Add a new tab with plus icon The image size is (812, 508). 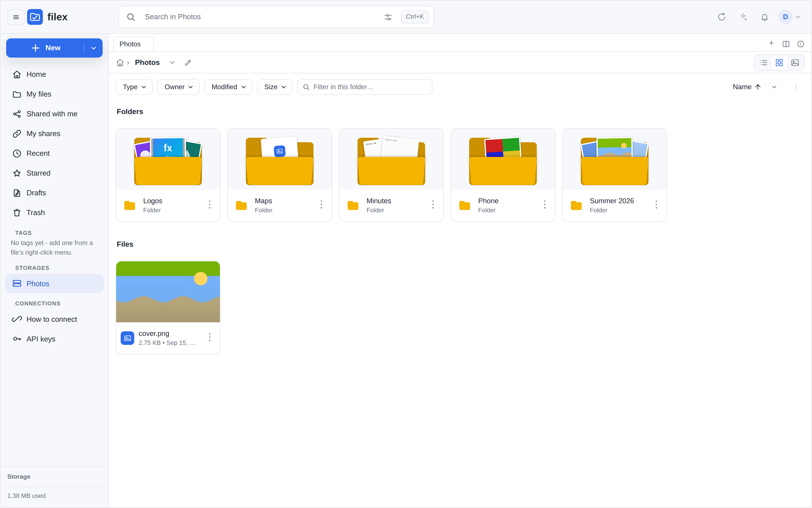[x=771, y=43]
